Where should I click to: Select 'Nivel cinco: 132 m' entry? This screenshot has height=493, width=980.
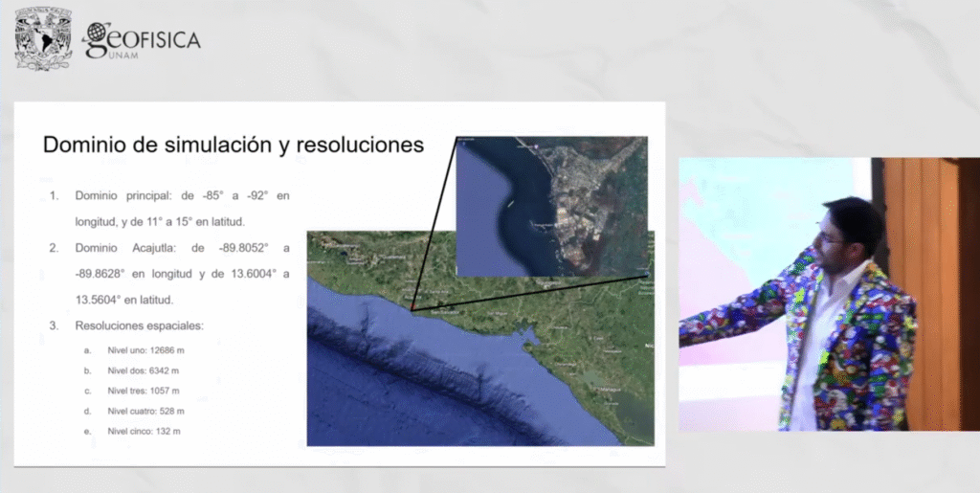pos(144,432)
